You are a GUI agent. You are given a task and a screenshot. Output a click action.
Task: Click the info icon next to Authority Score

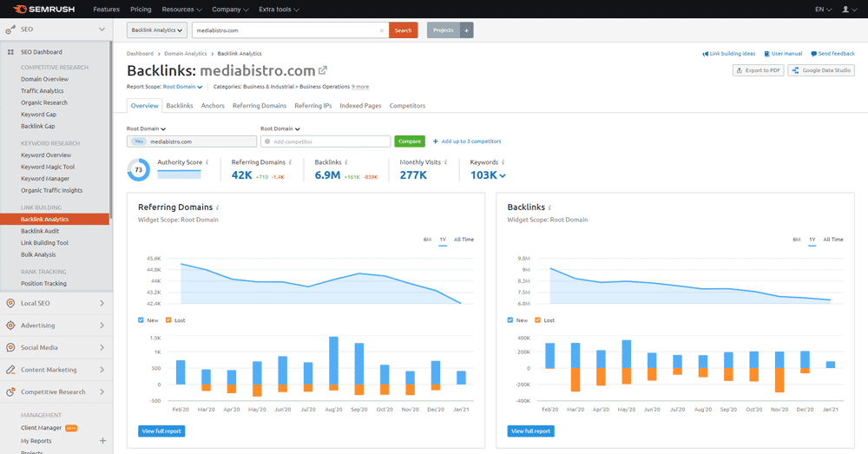pos(207,162)
